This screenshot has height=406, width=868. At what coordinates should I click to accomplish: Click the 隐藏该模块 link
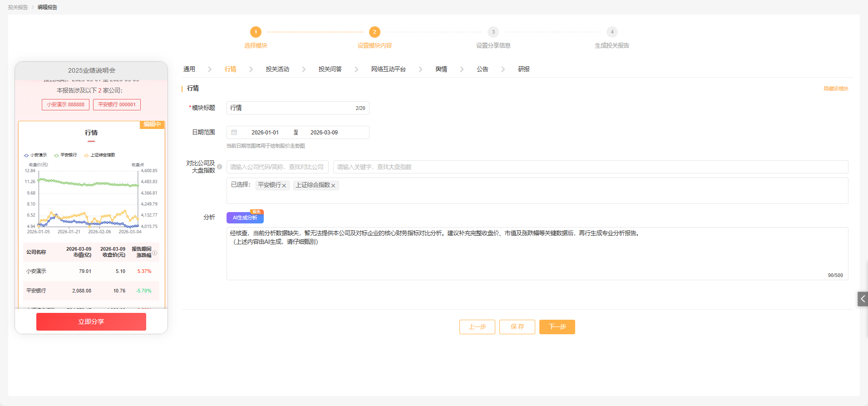point(836,89)
